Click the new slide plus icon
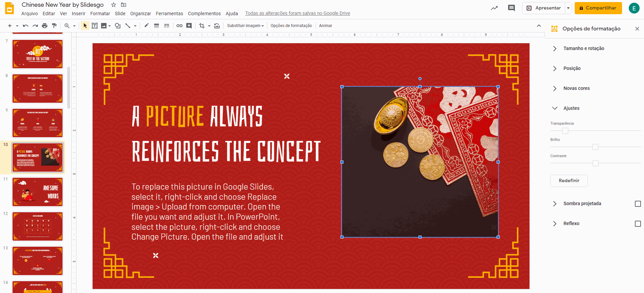 click(x=10, y=26)
